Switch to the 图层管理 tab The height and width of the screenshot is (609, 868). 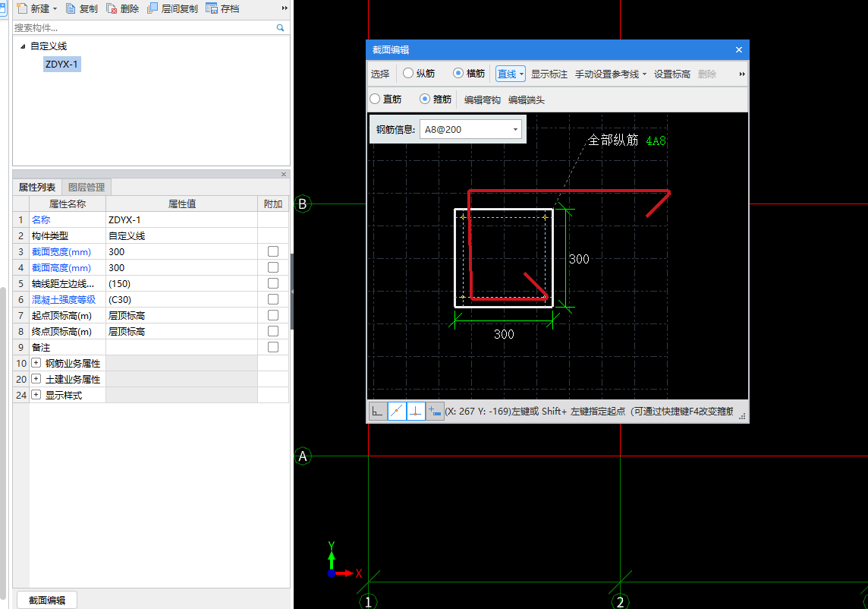click(86, 188)
